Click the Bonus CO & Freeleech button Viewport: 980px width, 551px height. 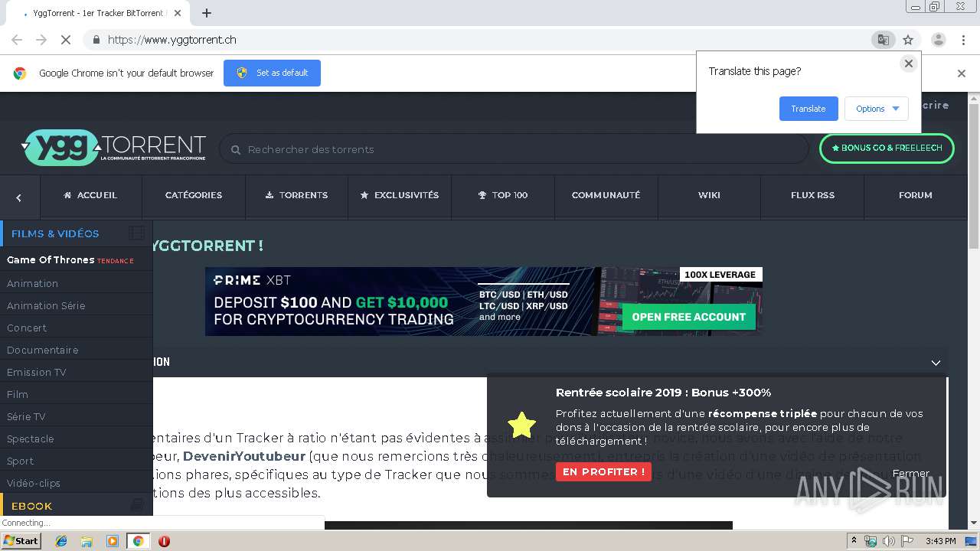(x=887, y=148)
